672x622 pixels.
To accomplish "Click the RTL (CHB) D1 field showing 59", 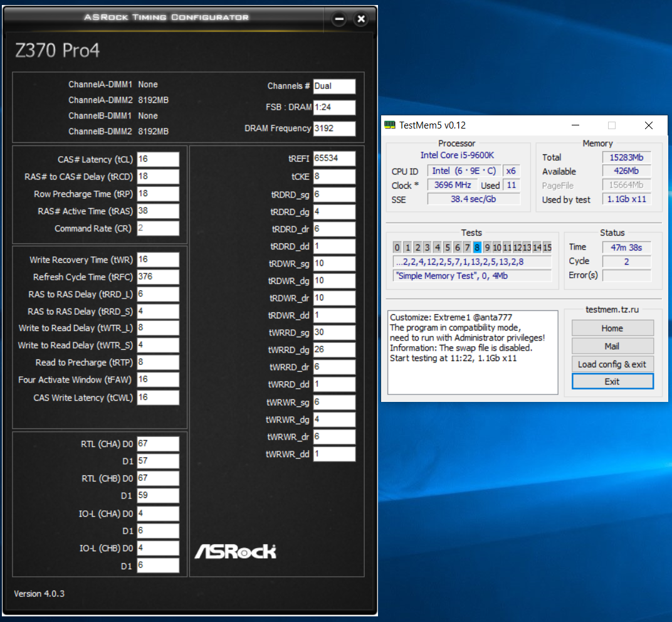I will point(158,495).
